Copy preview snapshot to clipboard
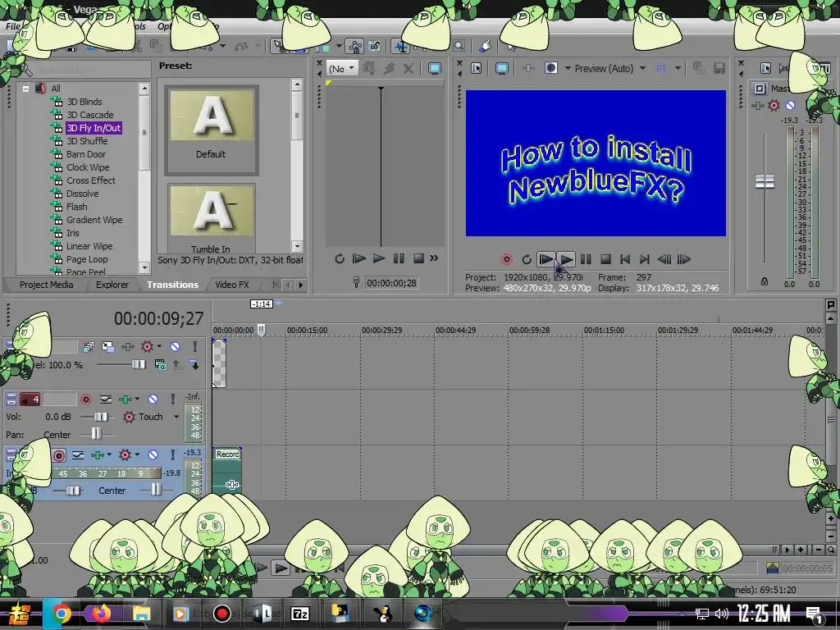Image resolution: width=840 pixels, height=630 pixels. [x=698, y=68]
